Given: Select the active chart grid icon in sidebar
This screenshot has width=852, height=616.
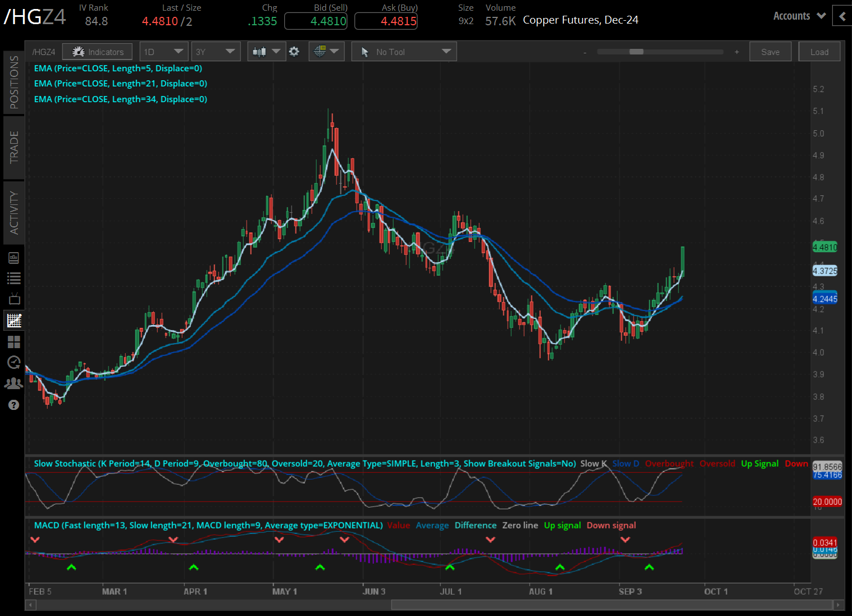Looking at the screenshot, I should tap(14, 321).
